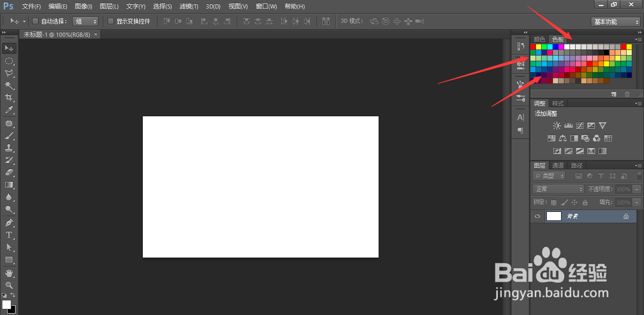Add a Color Balance adjustment
The image size is (644, 315).
[x=562, y=138]
